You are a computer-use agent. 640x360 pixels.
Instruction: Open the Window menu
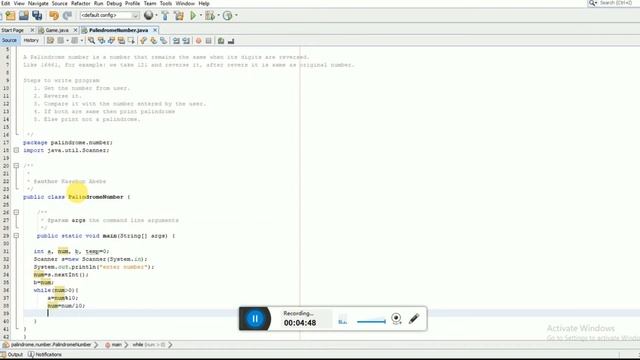tap(185, 3)
